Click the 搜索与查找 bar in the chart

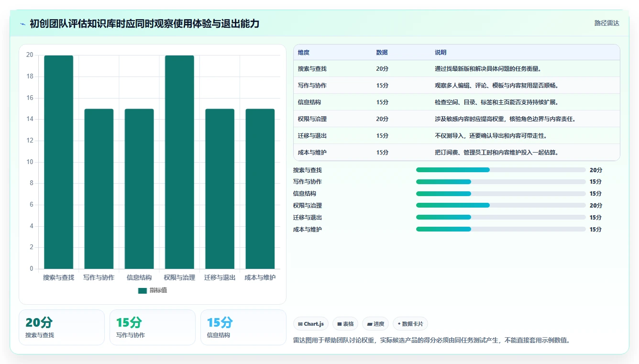(x=59, y=162)
